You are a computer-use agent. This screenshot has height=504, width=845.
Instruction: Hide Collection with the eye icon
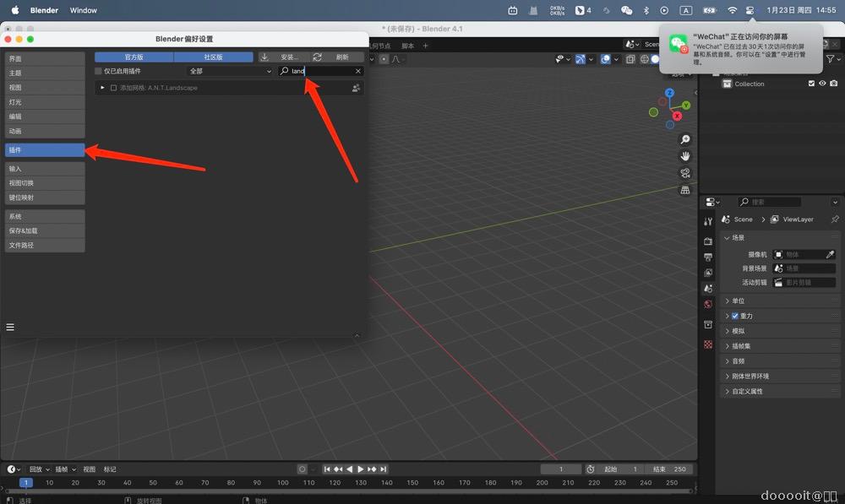tap(822, 84)
